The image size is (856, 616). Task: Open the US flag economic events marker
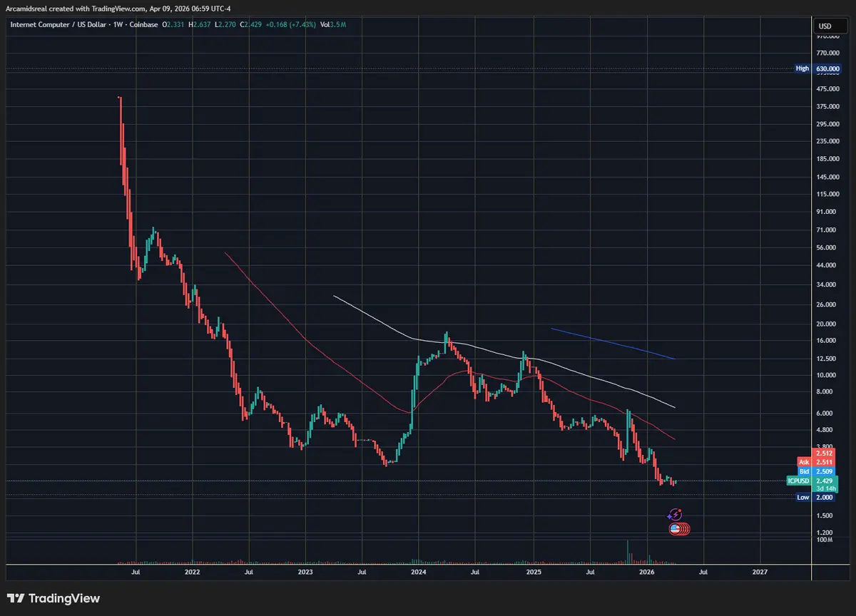tap(675, 529)
